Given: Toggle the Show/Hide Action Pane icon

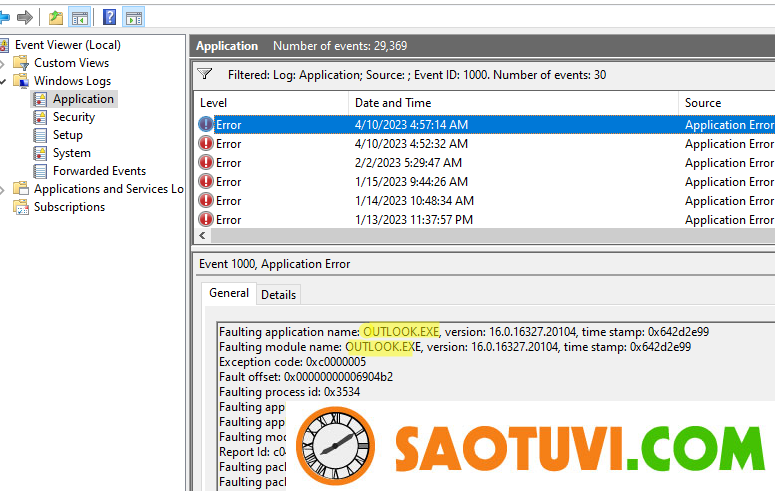Looking at the screenshot, I should [x=134, y=18].
